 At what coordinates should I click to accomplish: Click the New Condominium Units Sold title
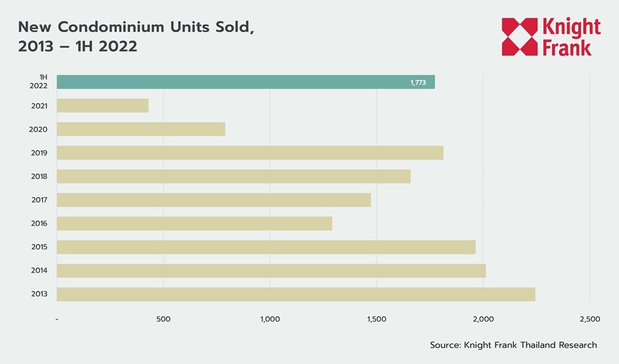136,27
